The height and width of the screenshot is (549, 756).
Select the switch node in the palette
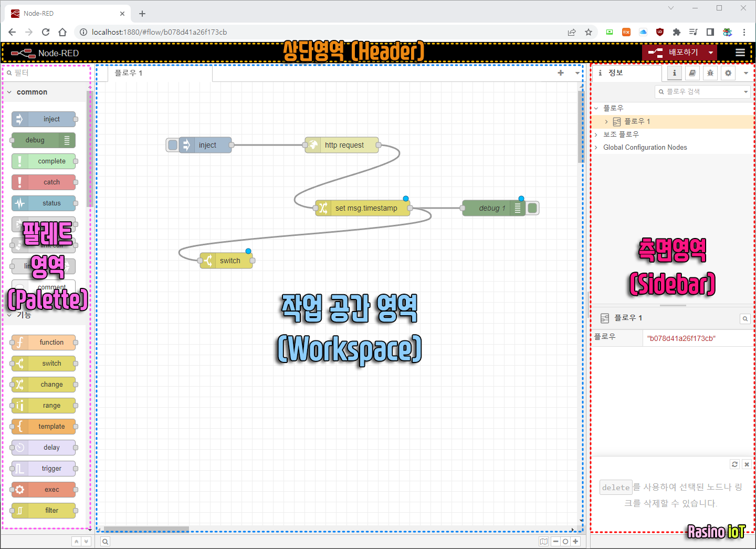[x=44, y=364]
